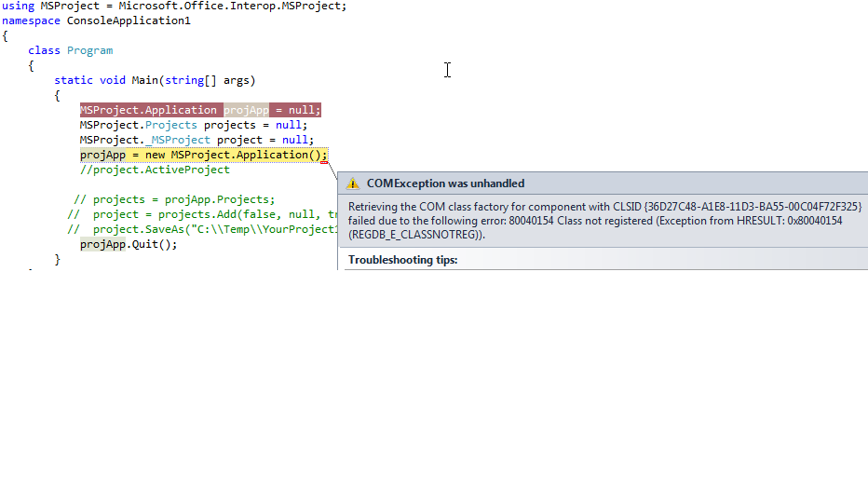Click the CLSID error message text
Screen dimensions: 868x503
(x=604, y=221)
